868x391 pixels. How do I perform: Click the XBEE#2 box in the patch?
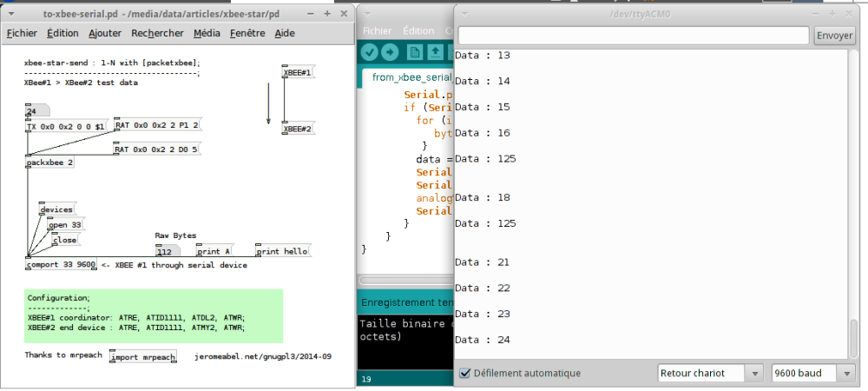298,129
